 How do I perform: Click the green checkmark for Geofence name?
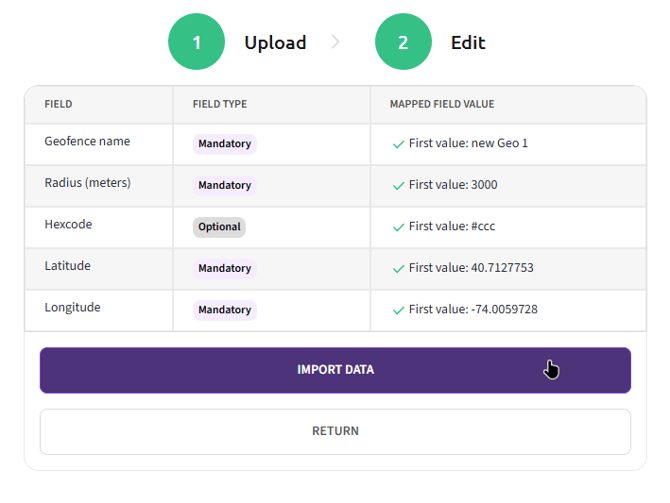point(399,144)
